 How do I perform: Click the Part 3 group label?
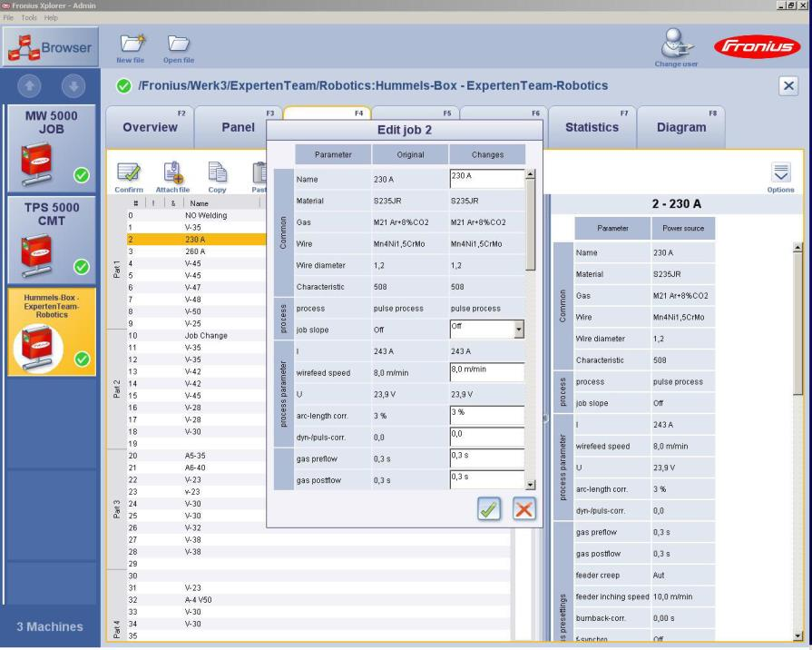(x=116, y=509)
